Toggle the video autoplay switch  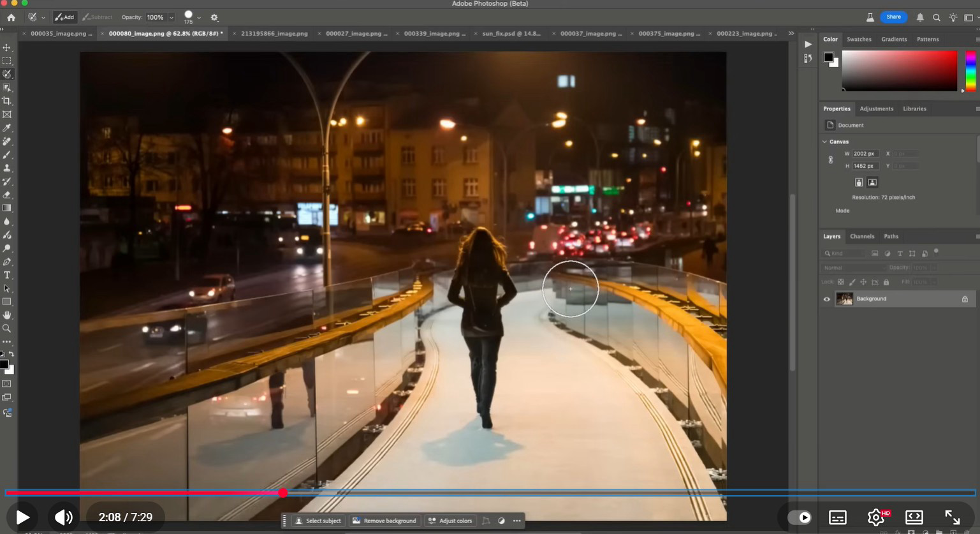[x=800, y=517]
